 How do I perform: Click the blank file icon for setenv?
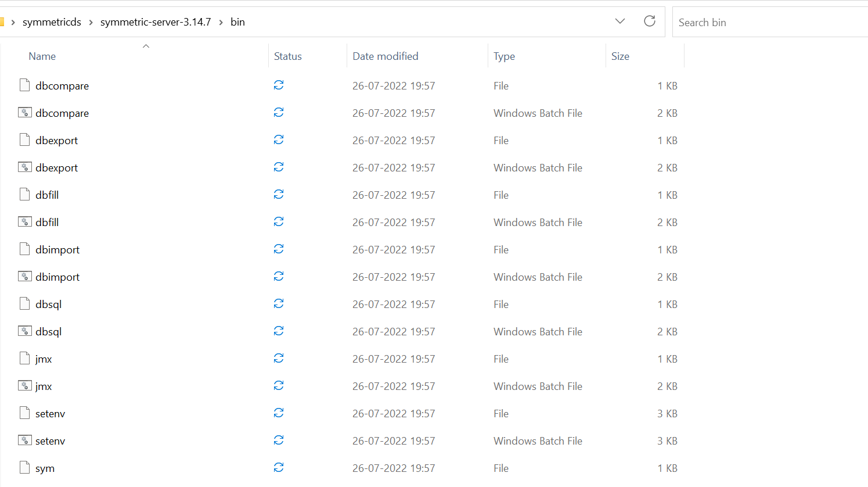[x=24, y=413]
